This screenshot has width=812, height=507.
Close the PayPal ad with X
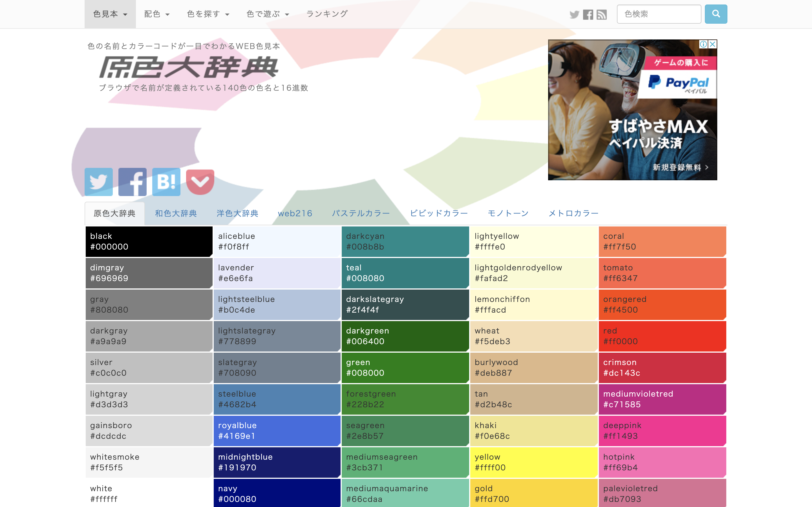[713, 44]
